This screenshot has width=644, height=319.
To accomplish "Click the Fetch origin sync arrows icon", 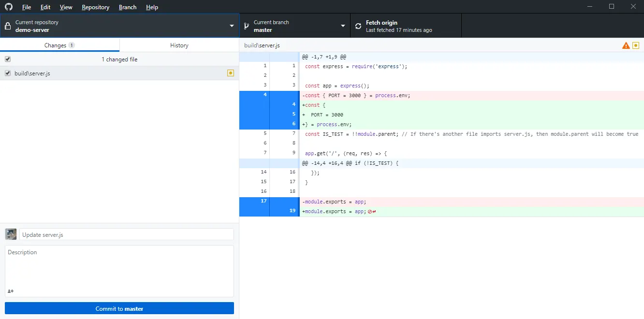I will coord(358,26).
